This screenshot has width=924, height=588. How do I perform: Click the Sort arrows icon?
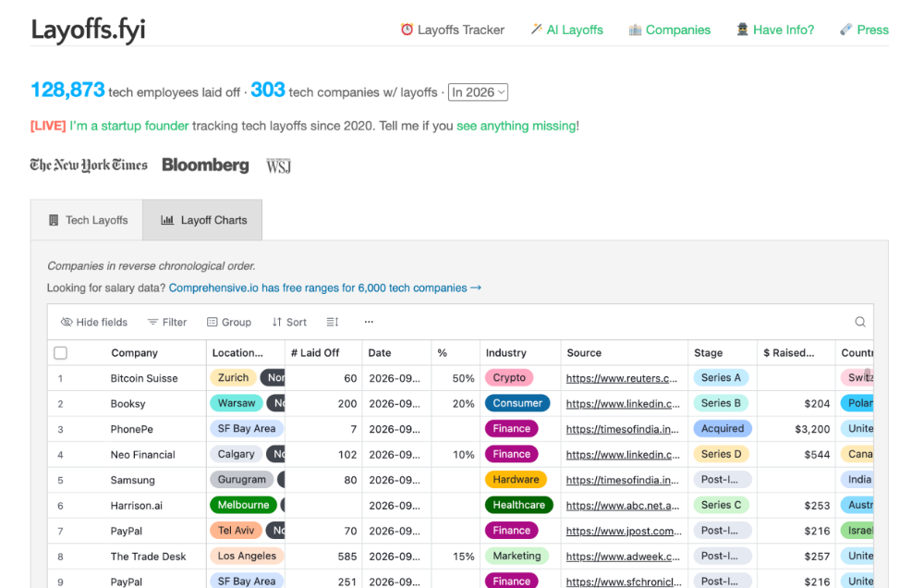click(x=277, y=322)
